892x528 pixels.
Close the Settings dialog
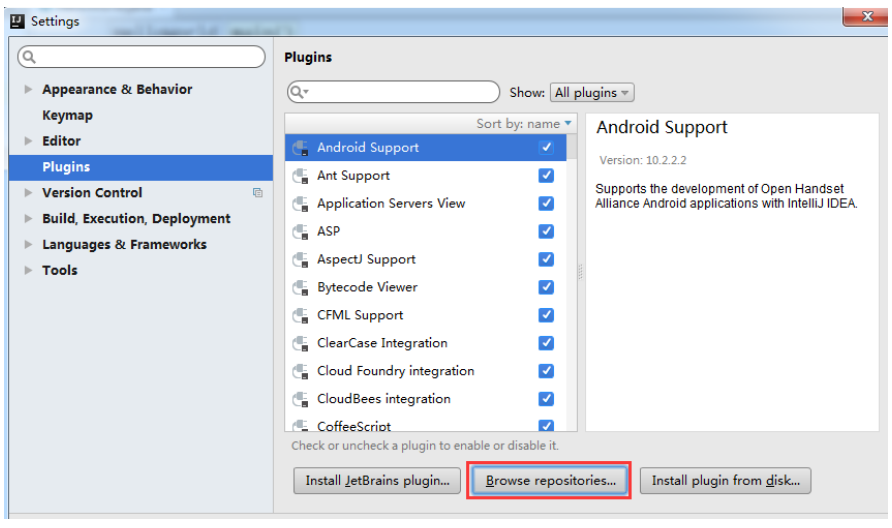(x=866, y=16)
